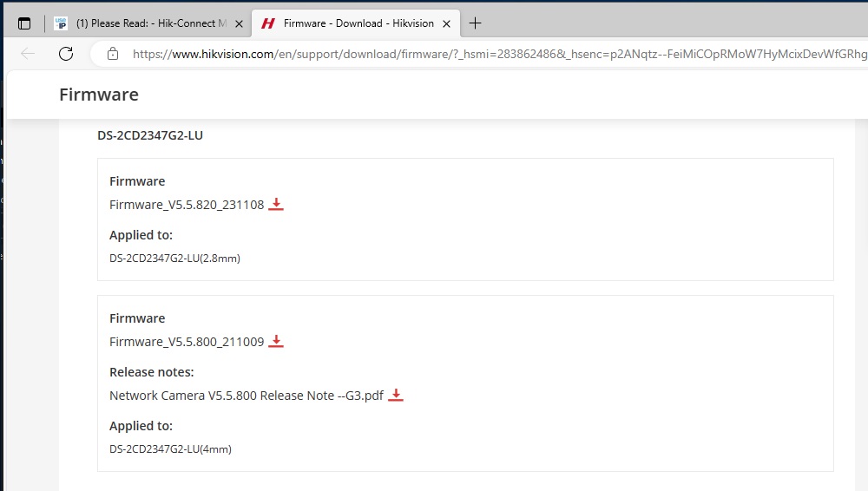This screenshot has height=491, width=868.
Task: Go back using the back arrow
Action: (x=28, y=54)
